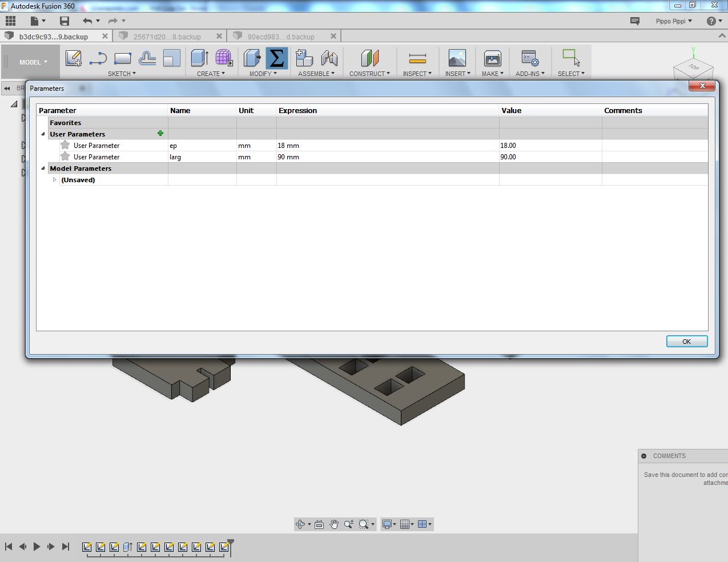The image size is (728, 562).
Task: Open the MODIFY dropdown menu
Action: pyautogui.click(x=263, y=74)
